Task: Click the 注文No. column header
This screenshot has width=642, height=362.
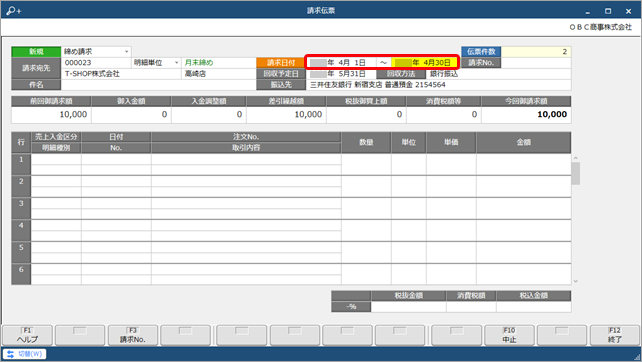Action: click(246, 137)
